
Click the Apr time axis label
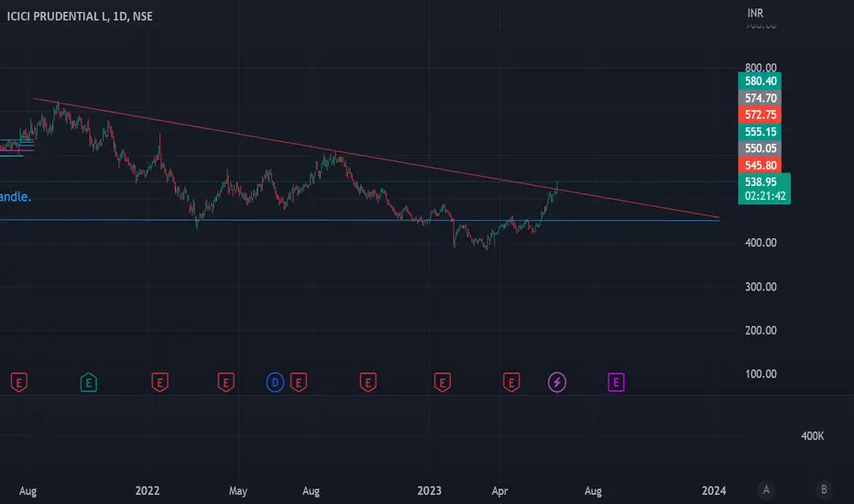point(499,491)
